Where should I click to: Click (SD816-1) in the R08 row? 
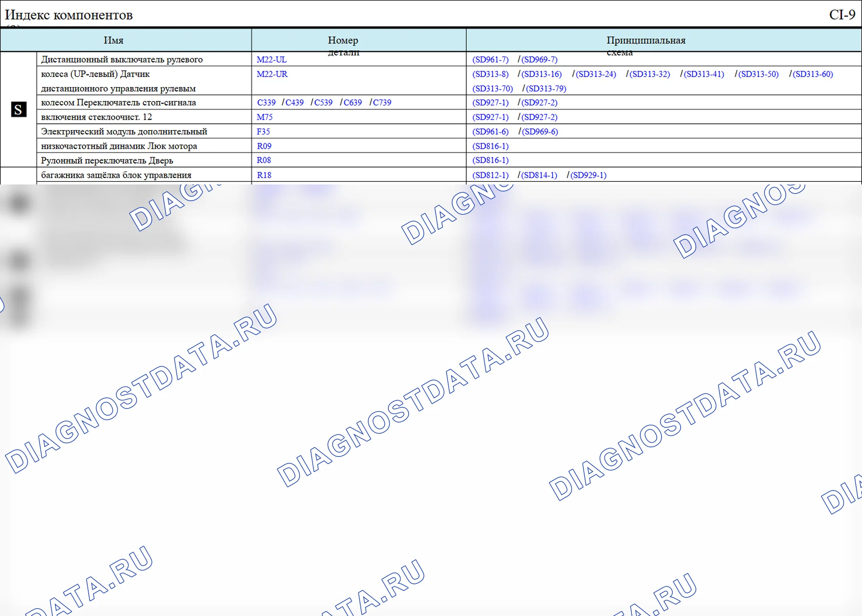491,160
